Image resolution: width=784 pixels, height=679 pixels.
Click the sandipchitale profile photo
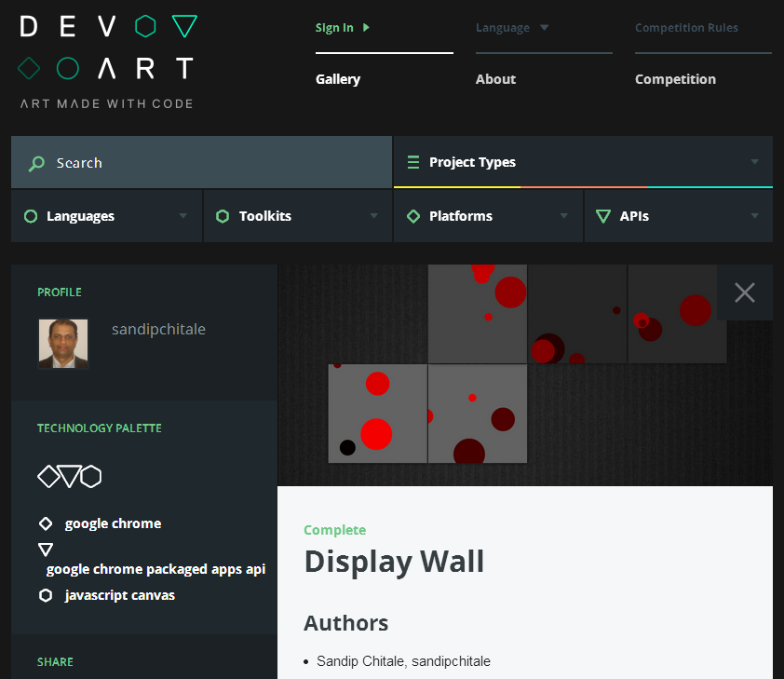[x=63, y=344]
